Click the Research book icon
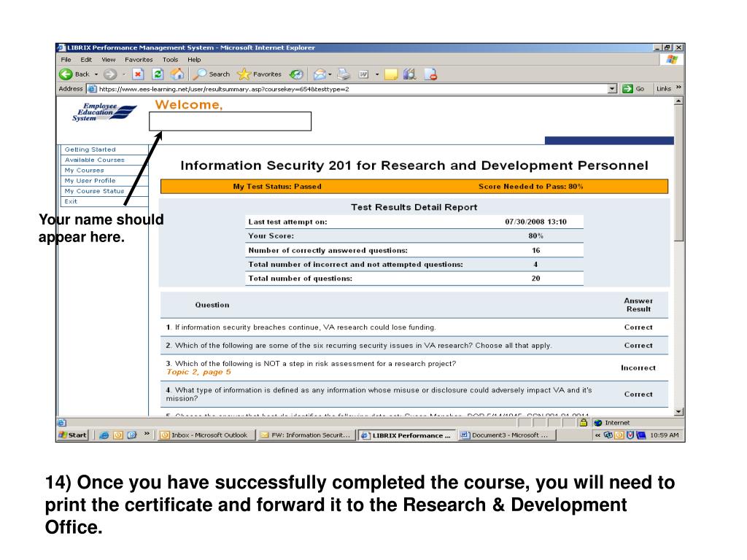747x560 pixels. click(x=410, y=74)
